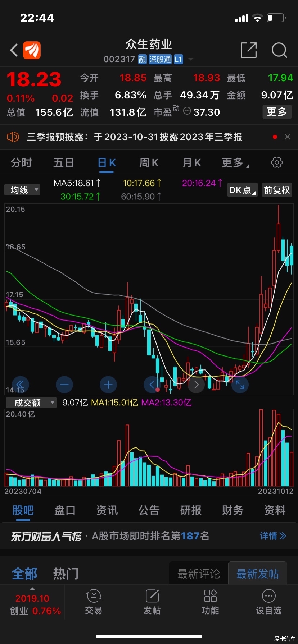Screen dimensions: 298x644
Task: Expand chart to fullscreen icon
Action: [x=240, y=385]
